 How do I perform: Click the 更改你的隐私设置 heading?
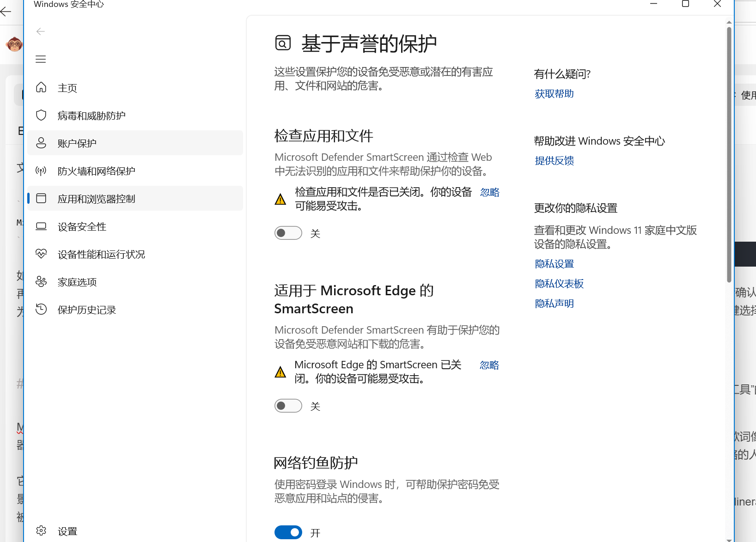click(x=576, y=208)
